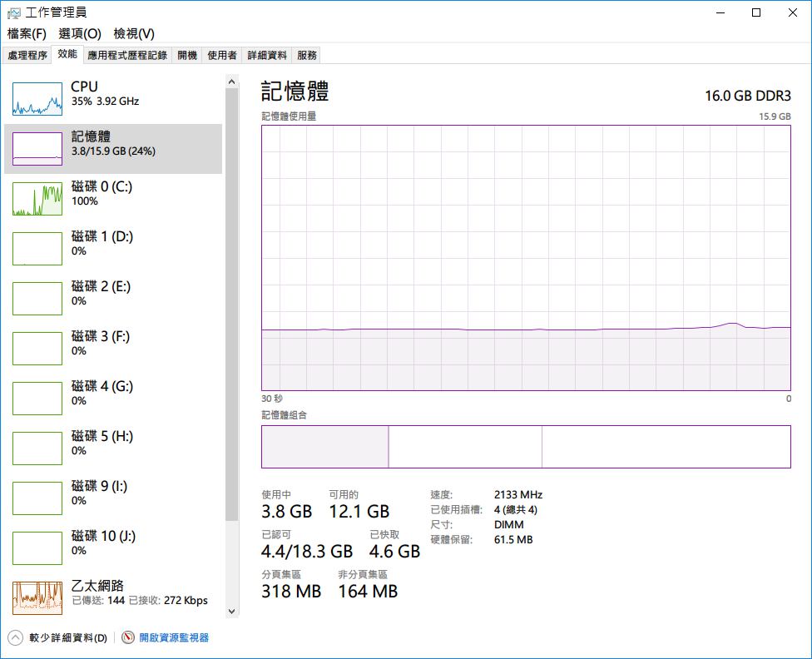
Task: Select the 磁碟 1 (D:) graph thumbnail
Action: [x=37, y=249]
